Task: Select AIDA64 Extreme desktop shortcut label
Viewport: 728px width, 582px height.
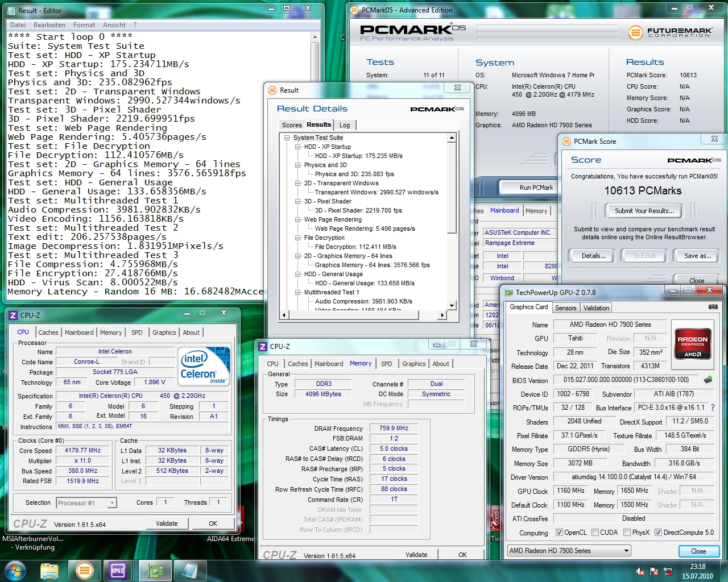Action: tap(230, 539)
